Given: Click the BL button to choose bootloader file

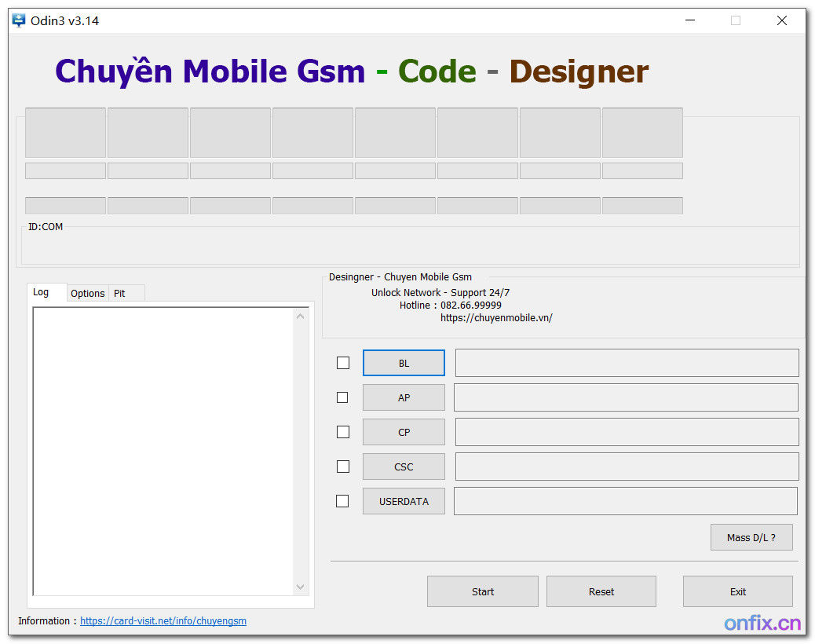Looking at the screenshot, I should point(404,363).
